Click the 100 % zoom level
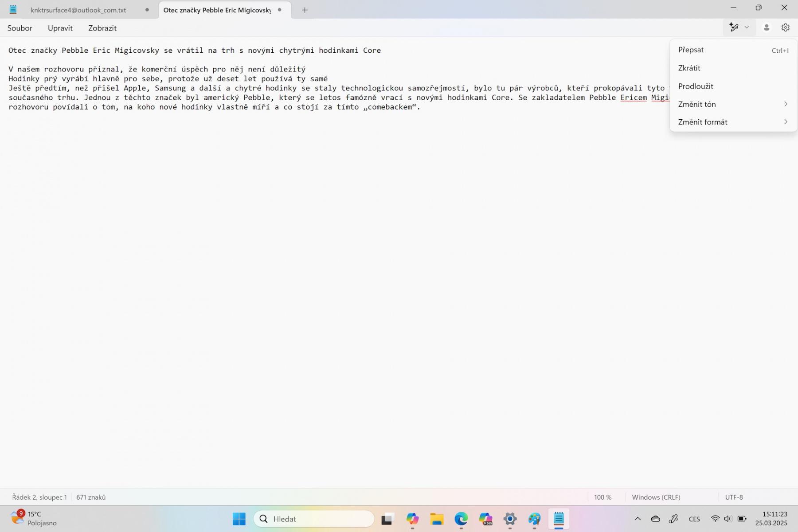This screenshot has height=532, width=798. click(602, 497)
